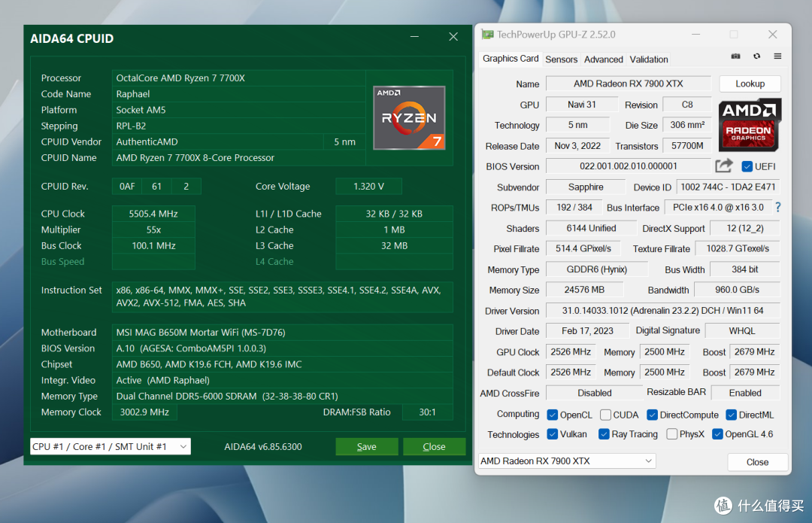Viewport: 812px width, 523px height.
Task: Switch to the Graphics Card tab
Action: click(510, 59)
